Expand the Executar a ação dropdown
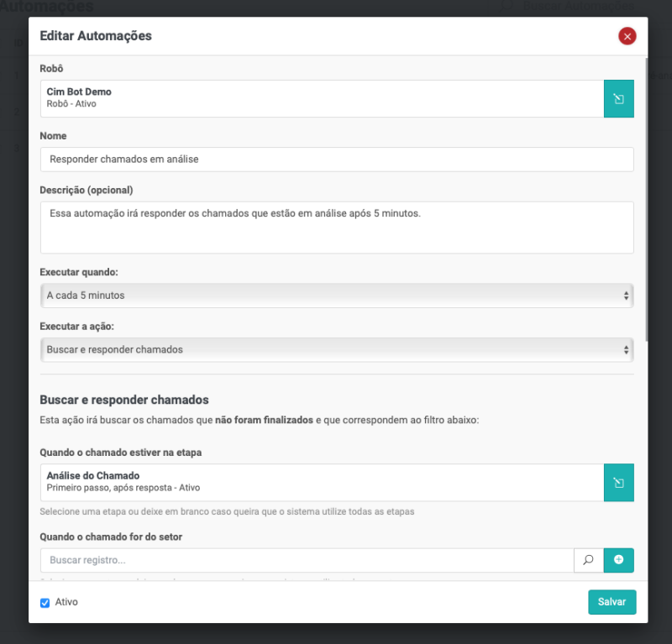The image size is (672, 644). (336, 349)
